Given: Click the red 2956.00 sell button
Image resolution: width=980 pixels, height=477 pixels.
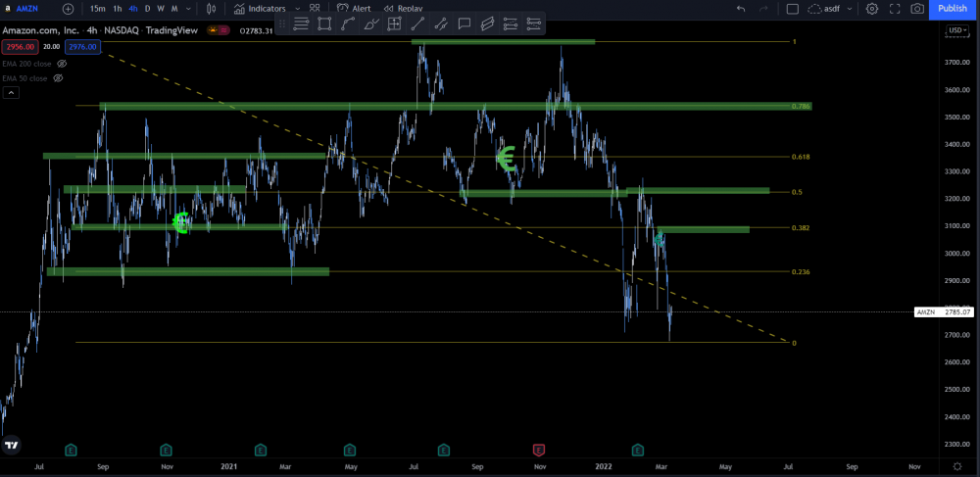Looking at the screenshot, I should point(20,47).
